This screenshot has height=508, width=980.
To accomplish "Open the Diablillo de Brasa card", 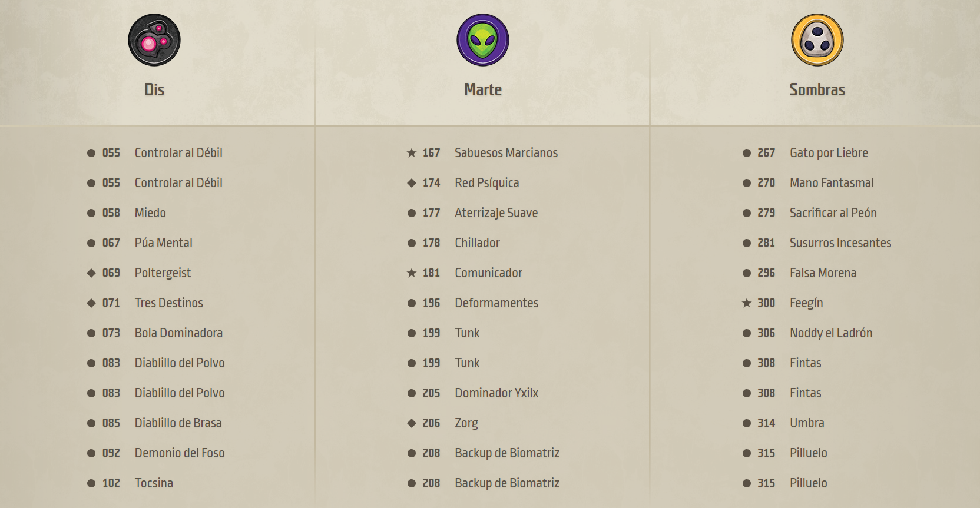I will click(x=178, y=423).
